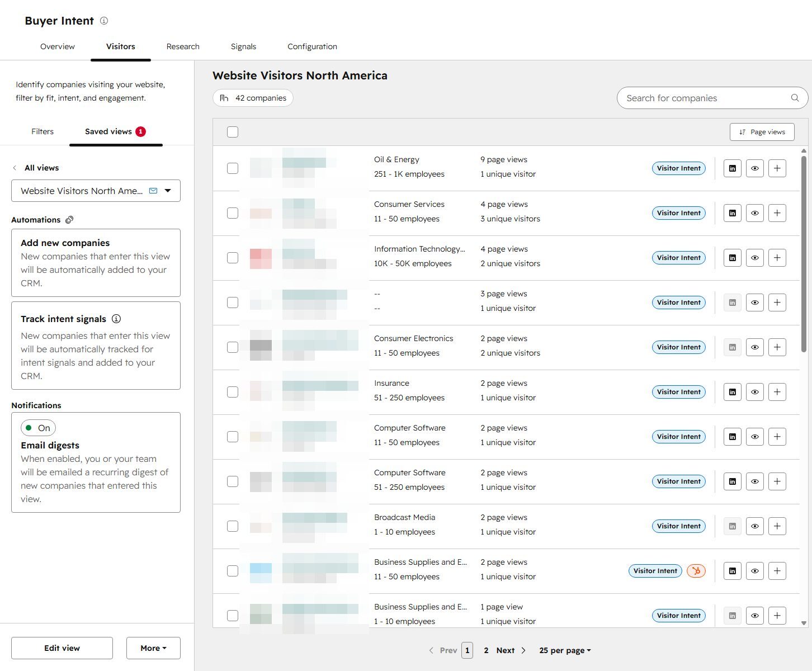Click eye icon in Consumer Services row
The image size is (812, 671).
[x=755, y=213]
